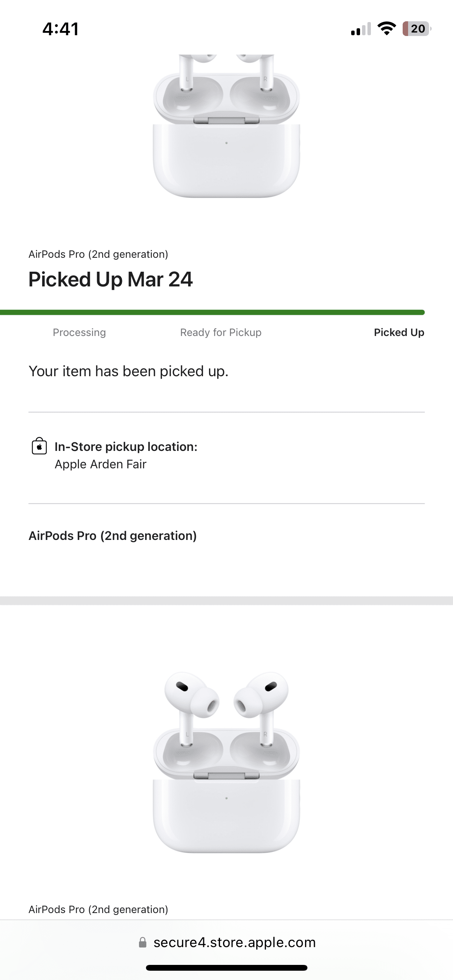The image size is (453, 980).
Task: Tap the home indicator bar at bottom
Action: [x=226, y=968]
